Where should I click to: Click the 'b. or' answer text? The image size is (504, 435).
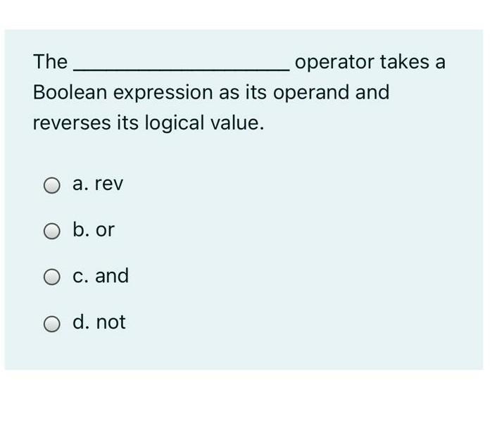94,229
